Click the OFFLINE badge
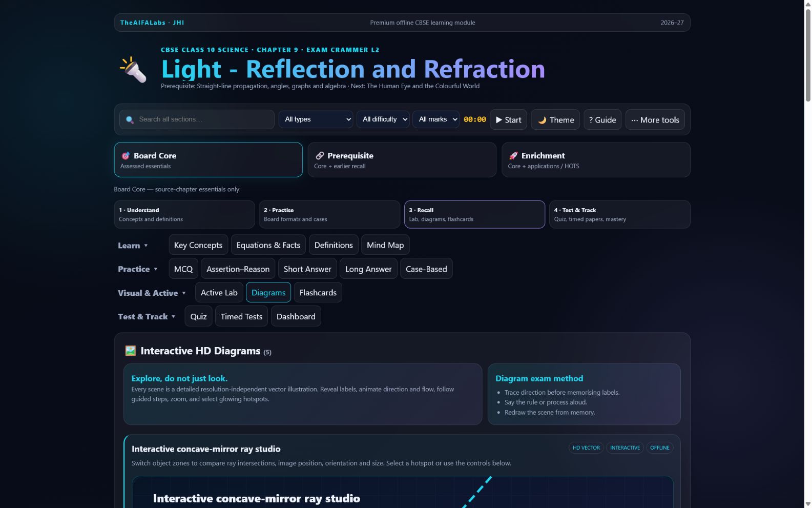 click(660, 448)
